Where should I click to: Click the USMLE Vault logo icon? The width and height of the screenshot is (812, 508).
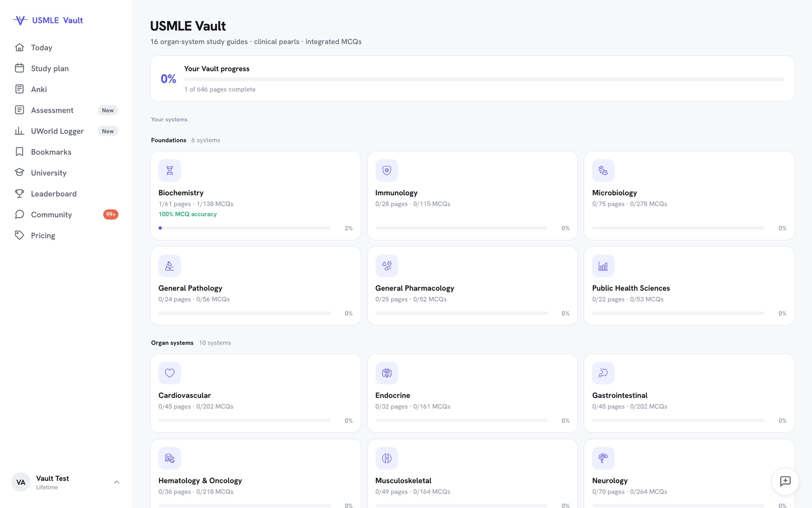click(x=20, y=20)
